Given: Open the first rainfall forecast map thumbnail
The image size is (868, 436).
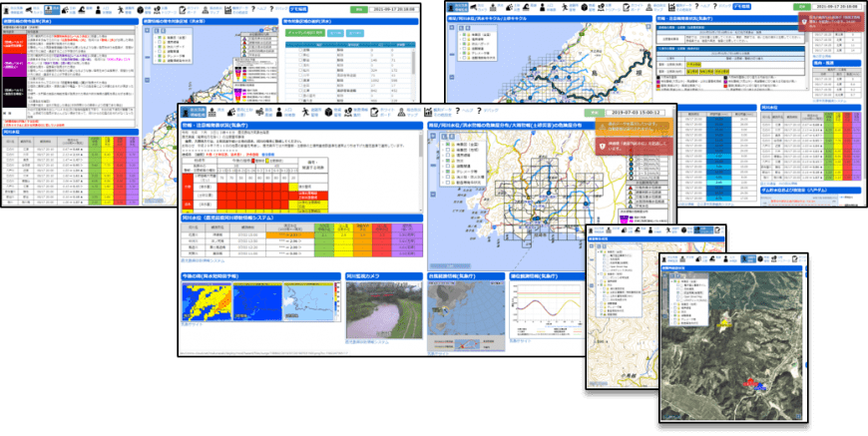Looking at the screenshot, I should pos(207,301).
